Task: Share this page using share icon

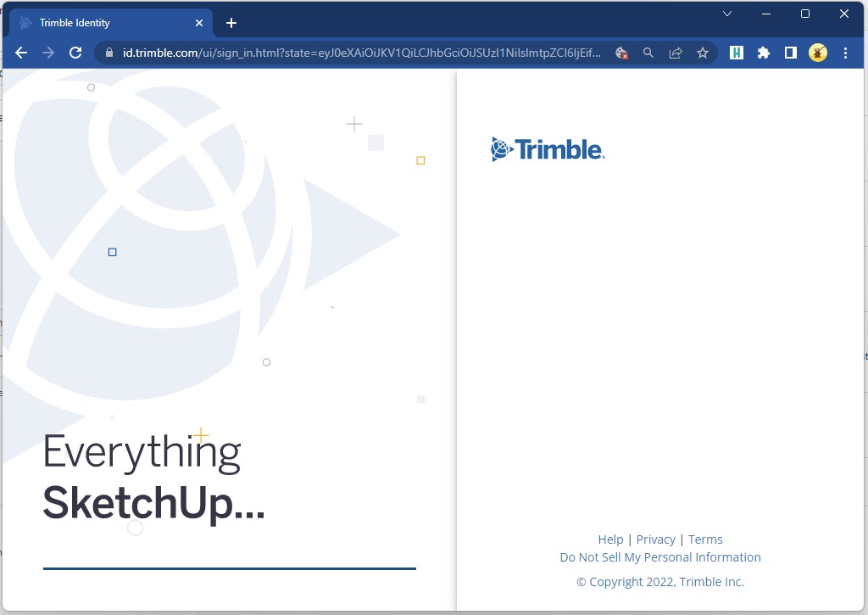Action: point(676,53)
